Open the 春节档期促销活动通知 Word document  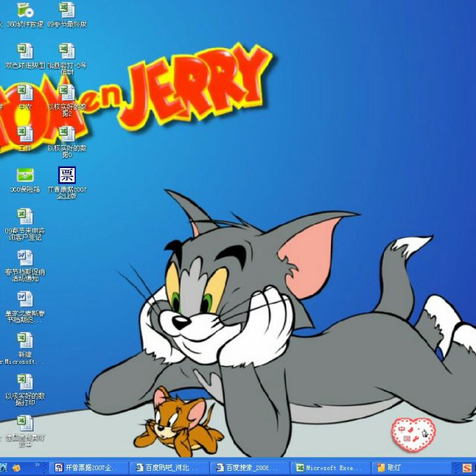pos(25,258)
